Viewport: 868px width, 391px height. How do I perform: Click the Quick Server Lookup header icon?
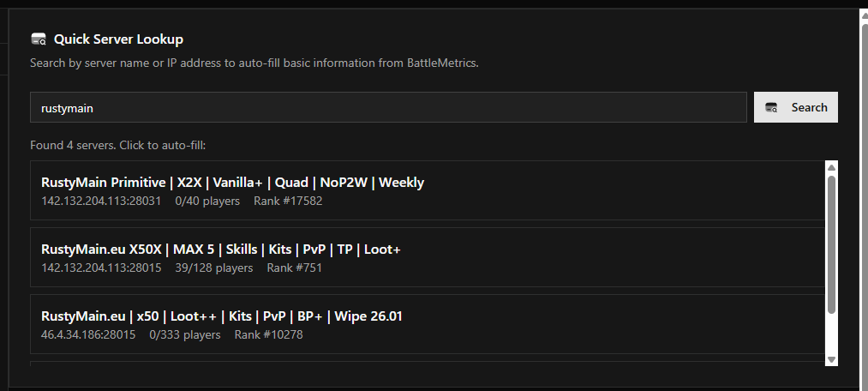(38, 39)
